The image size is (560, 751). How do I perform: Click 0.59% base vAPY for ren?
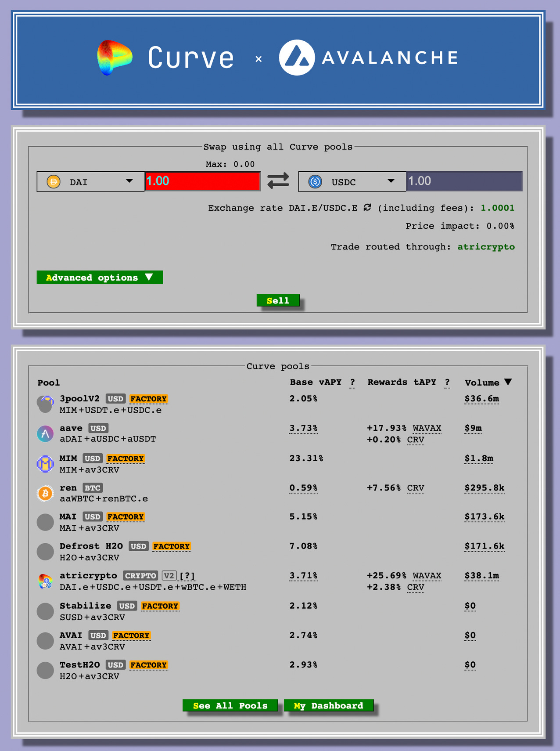click(x=303, y=488)
